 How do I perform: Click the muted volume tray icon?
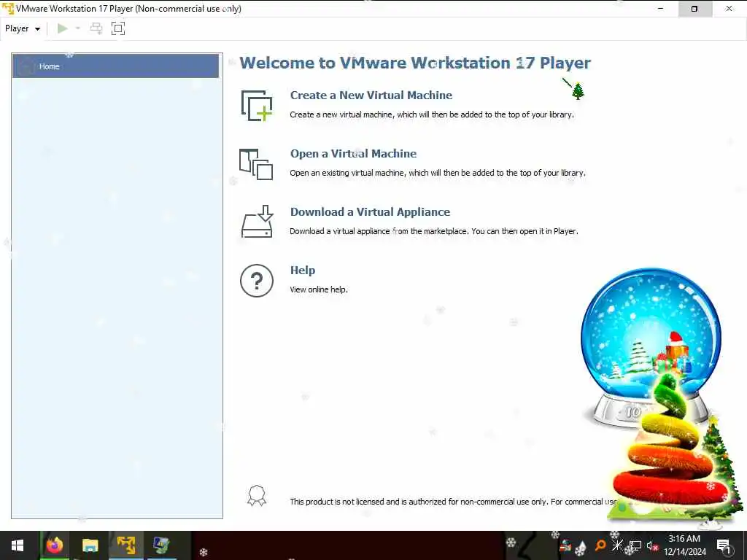point(652,545)
